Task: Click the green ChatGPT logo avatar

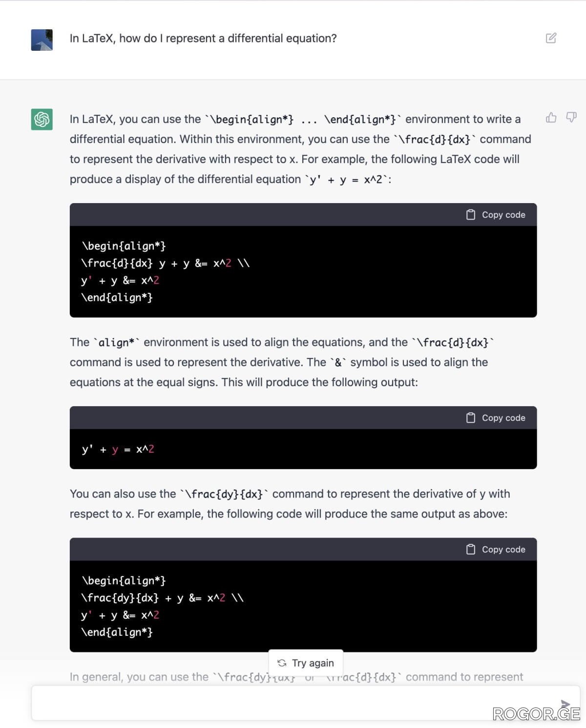Action: click(42, 119)
